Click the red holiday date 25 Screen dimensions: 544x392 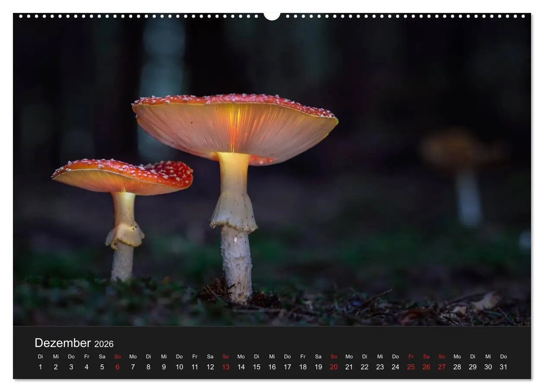point(411,367)
